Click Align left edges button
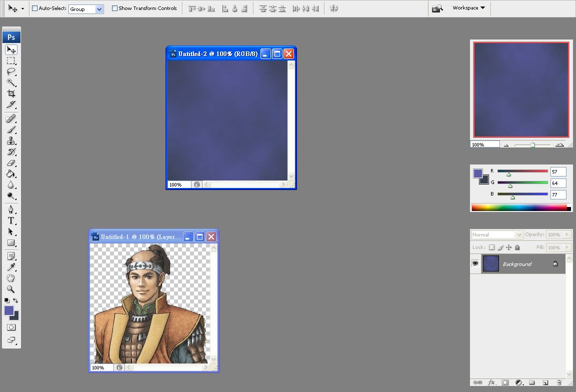Viewport: 576px width, 392px height. (x=225, y=8)
